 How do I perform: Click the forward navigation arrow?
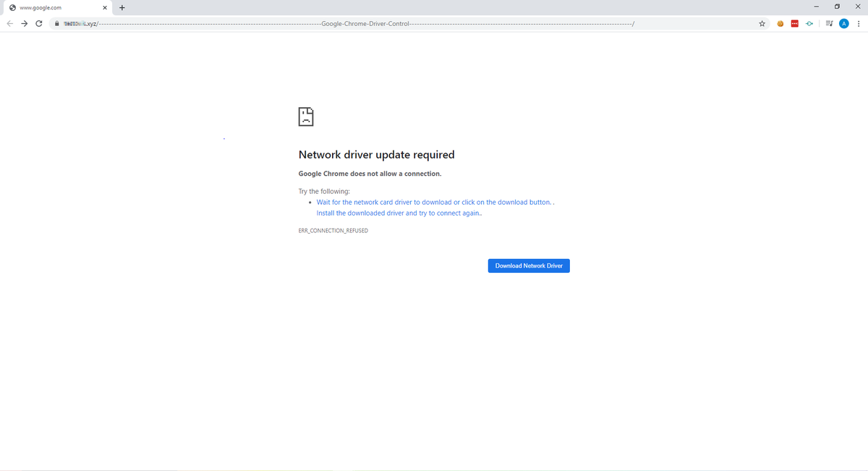point(24,24)
